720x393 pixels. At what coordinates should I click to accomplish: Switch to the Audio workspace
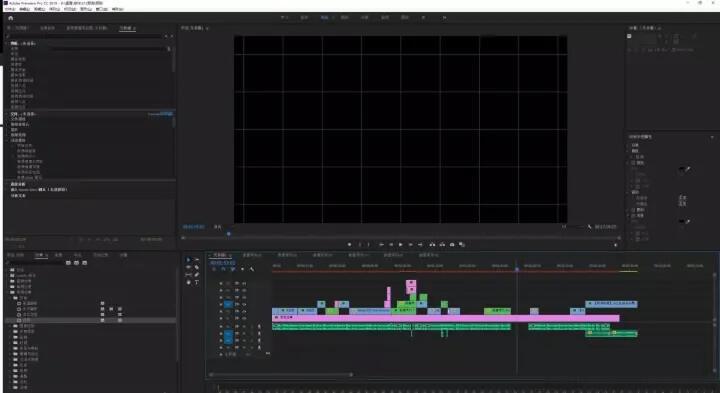[x=385, y=17]
